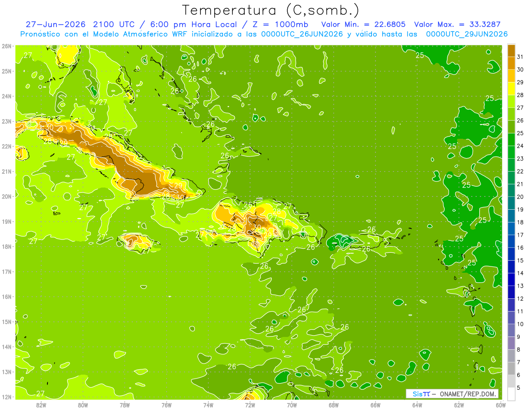Click legend color band between 20 and 21
The width and height of the screenshot is (532, 411).
(x=511, y=190)
